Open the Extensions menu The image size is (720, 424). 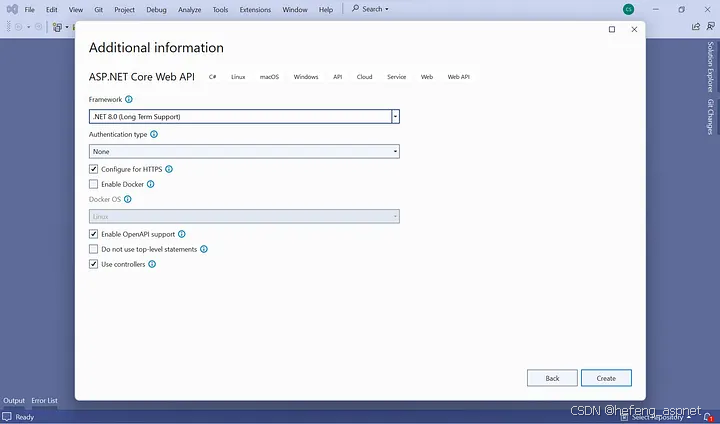pyautogui.click(x=255, y=9)
